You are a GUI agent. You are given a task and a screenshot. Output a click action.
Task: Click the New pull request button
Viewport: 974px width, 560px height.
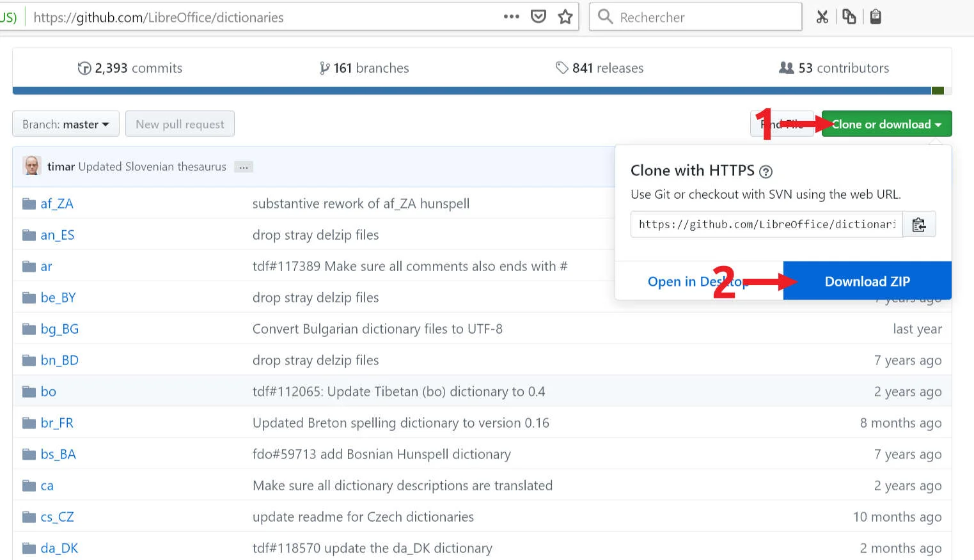(180, 124)
